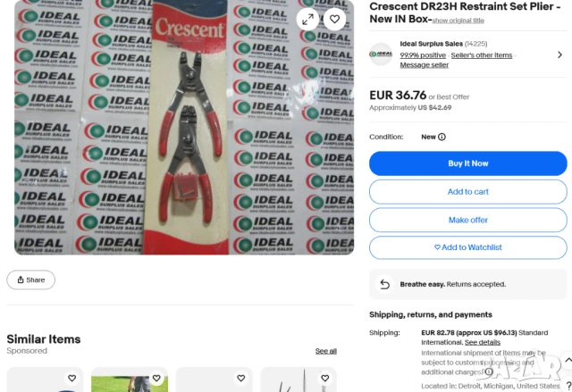Favorite the first similar item card

71,378
